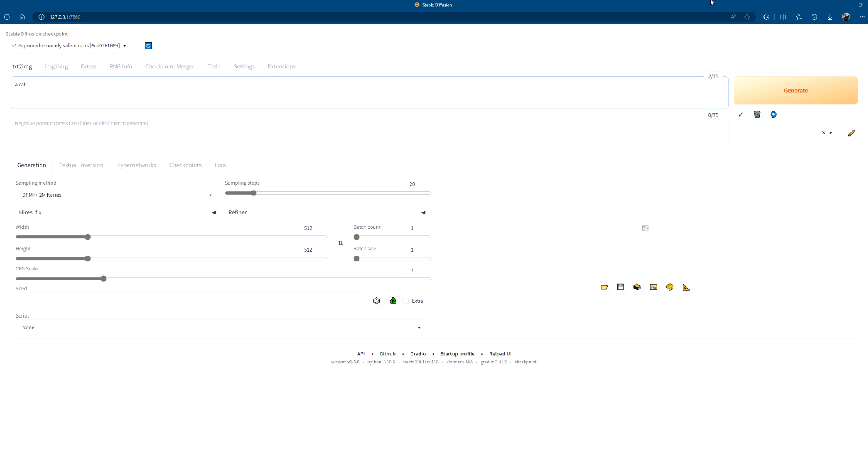Click the refresh checkpoint list icon
868x461 pixels.
tap(148, 46)
